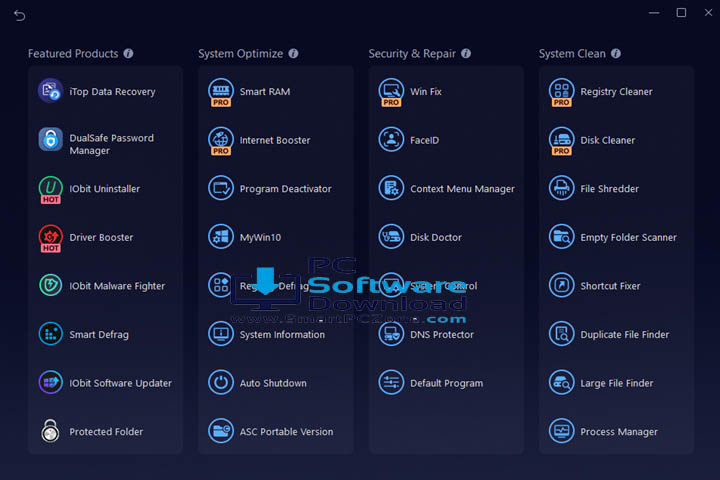
Task: Open the System Information icon
Action: tap(221, 334)
